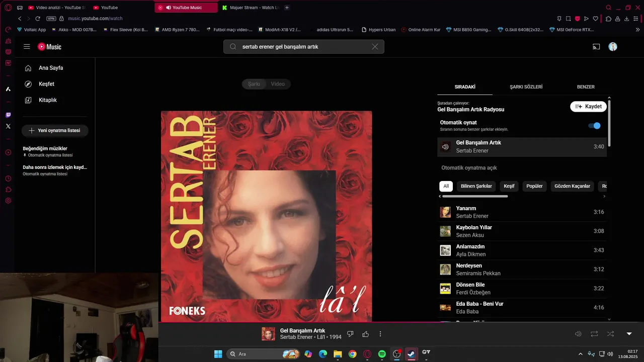Image resolution: width=644 pixels, height=362 pixels.
Task: Play Yanarım by Sertab Erener
Action: point(522,212)
